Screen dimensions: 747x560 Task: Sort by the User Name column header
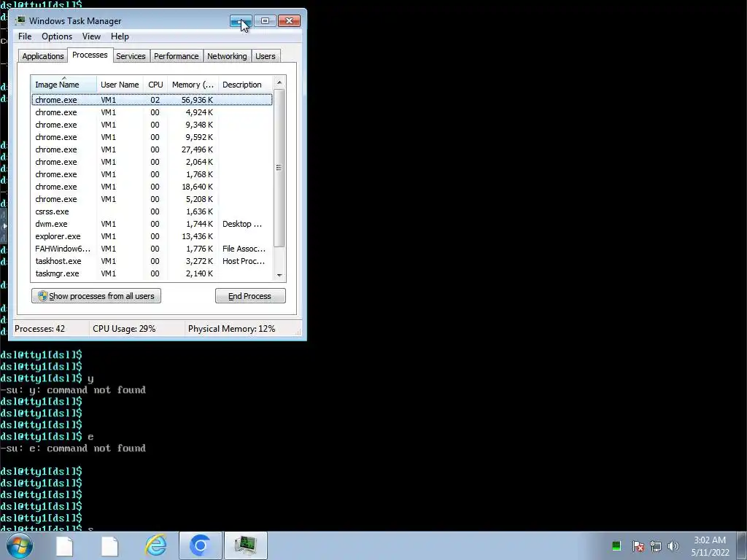(x=120, y=85)
